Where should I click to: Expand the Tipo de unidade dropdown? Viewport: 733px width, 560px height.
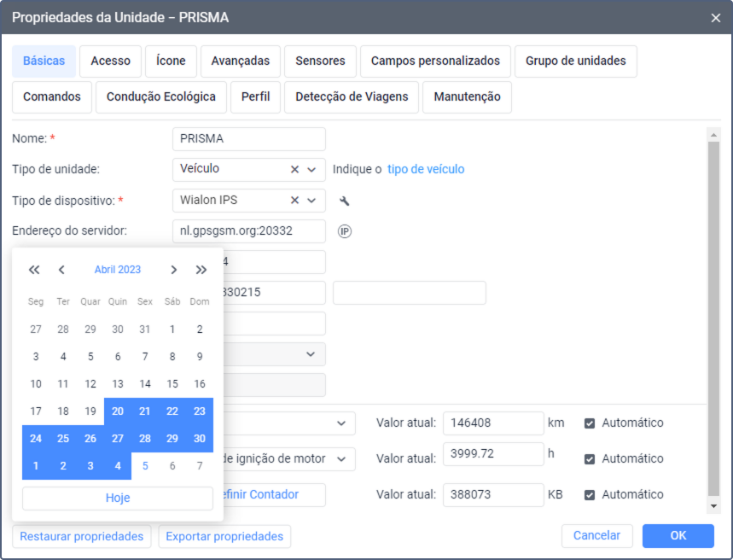point(312,170)
